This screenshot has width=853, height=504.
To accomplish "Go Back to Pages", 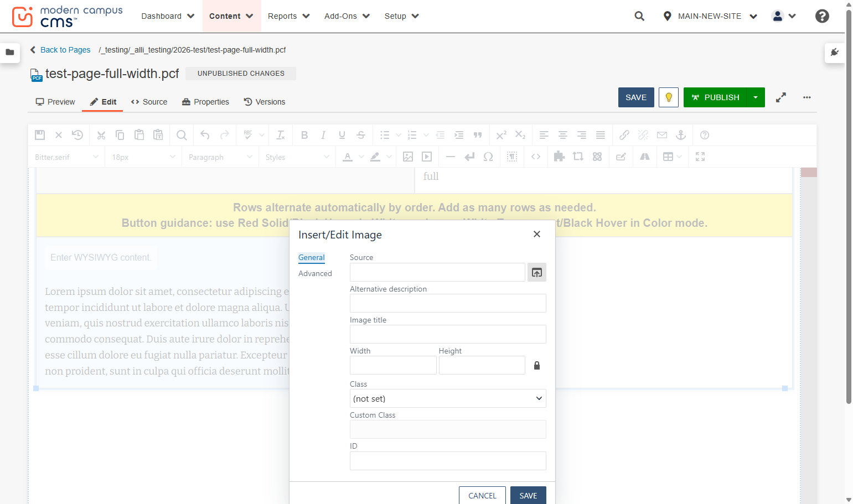I will pyautogui.click(x=60, y=50).
